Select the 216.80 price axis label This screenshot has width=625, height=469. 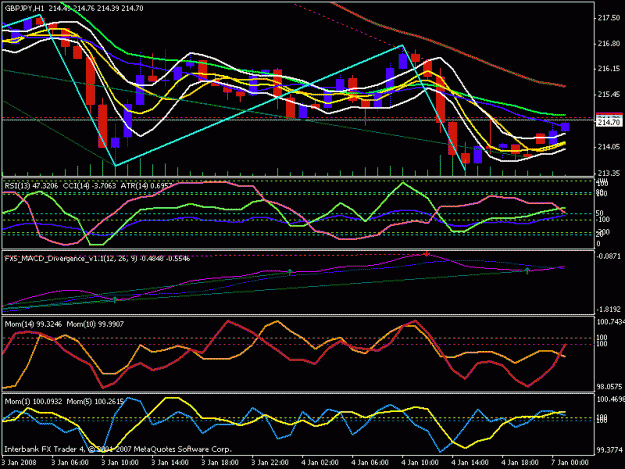(x=609, y=43)
